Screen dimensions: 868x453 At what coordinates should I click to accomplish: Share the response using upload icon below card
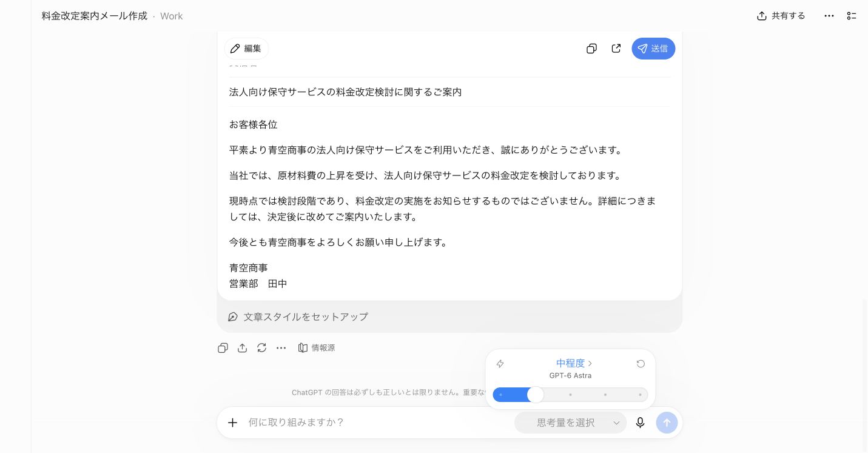[x=242, y=348]
